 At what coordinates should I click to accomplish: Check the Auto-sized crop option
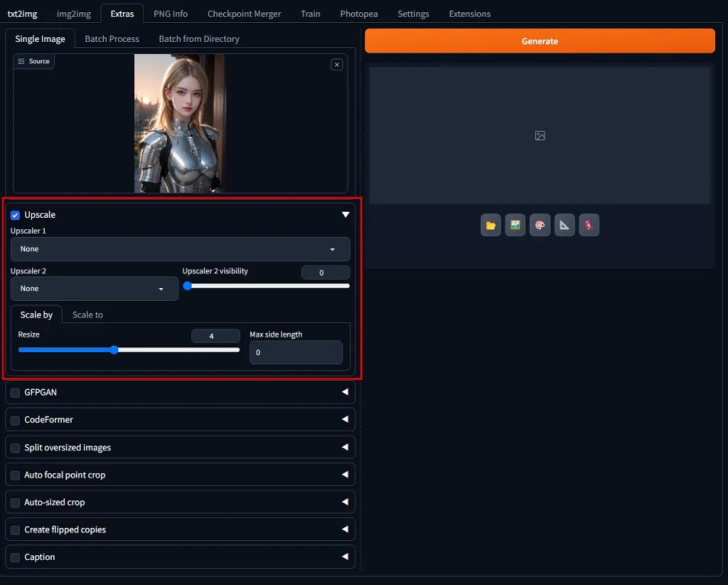tap(15, 503)
